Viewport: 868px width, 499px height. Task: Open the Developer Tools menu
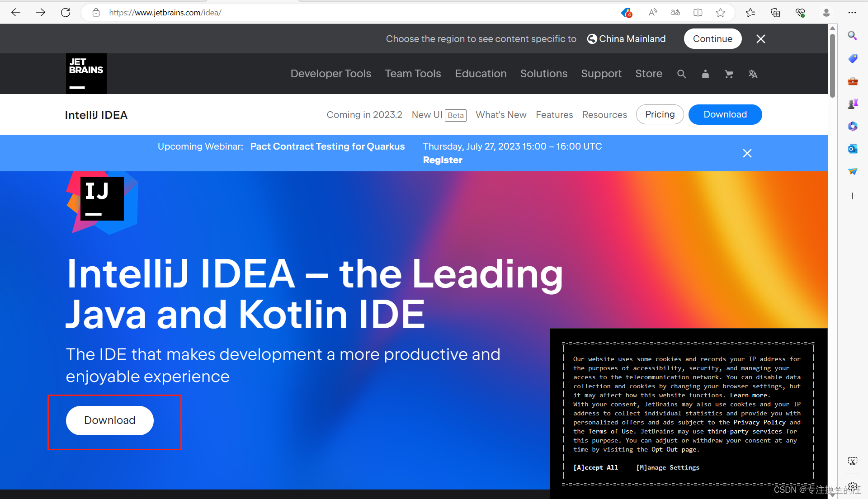[331, 74]
